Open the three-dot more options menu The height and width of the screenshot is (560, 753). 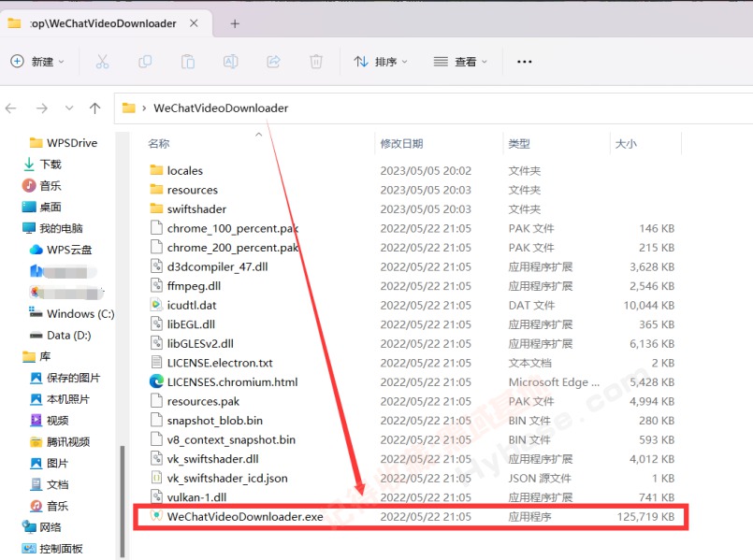[525, 62]
